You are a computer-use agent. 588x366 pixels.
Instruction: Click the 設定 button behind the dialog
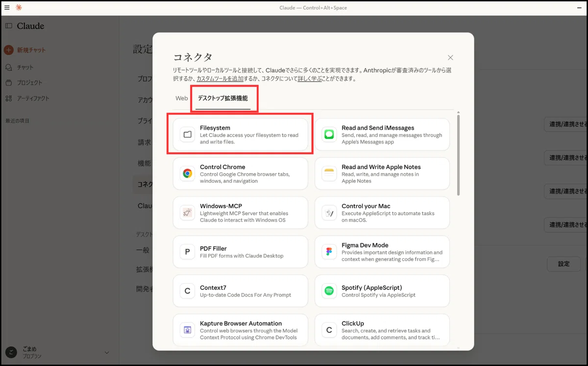point(563,264)
